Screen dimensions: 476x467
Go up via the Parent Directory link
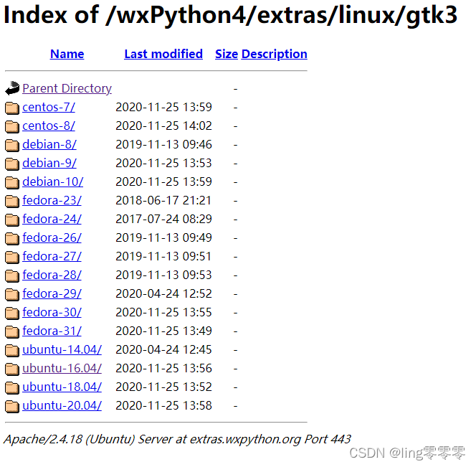pyautogui.click(x=67, y=88)
